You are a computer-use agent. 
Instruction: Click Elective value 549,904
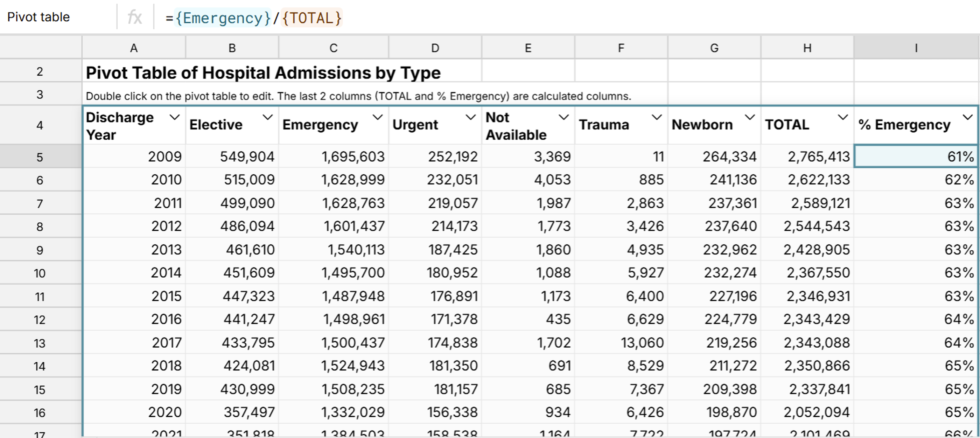pyautogui.click(x=232, y=156)
